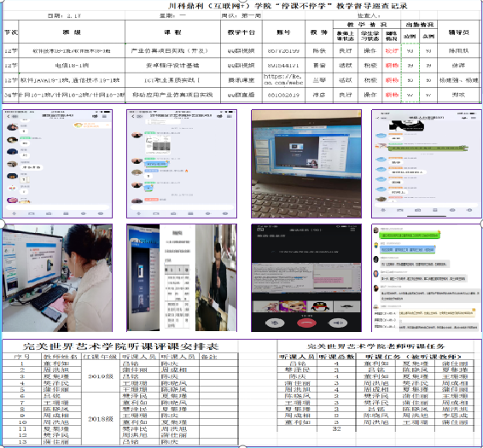Viewport: 483px width, 448px height.
Task: Click the "账号" column header
Action: click(x=283, y=32)
